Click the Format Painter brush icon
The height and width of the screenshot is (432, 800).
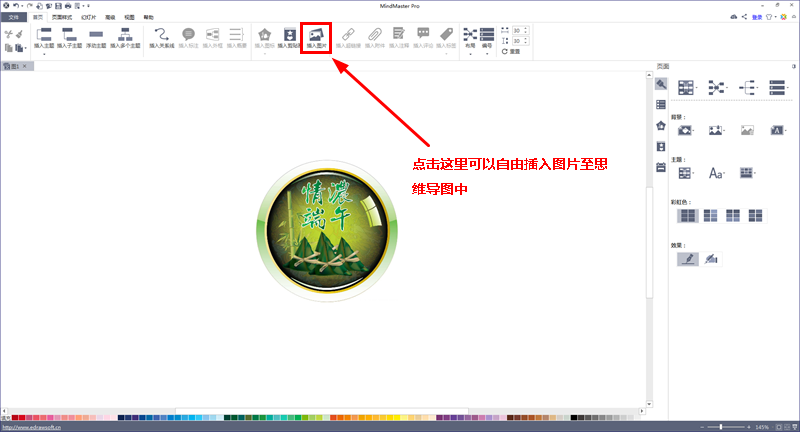tap(19, 35)
